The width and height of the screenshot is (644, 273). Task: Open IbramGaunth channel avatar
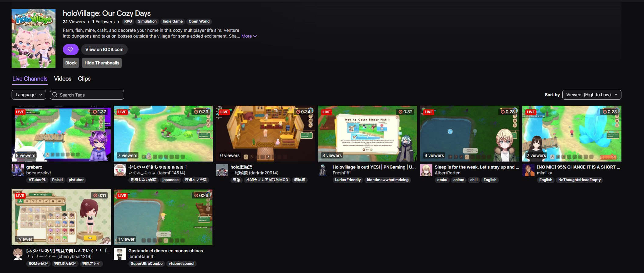point(120,254)
